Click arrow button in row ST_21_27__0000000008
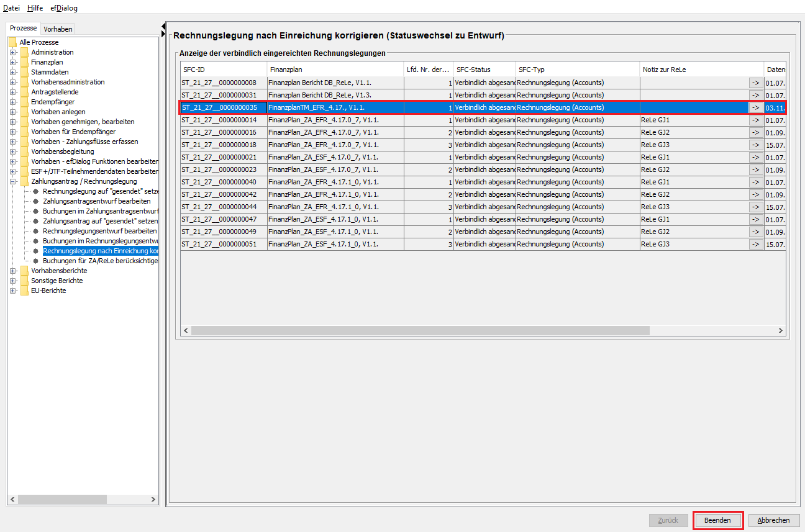 click(755, 83)
